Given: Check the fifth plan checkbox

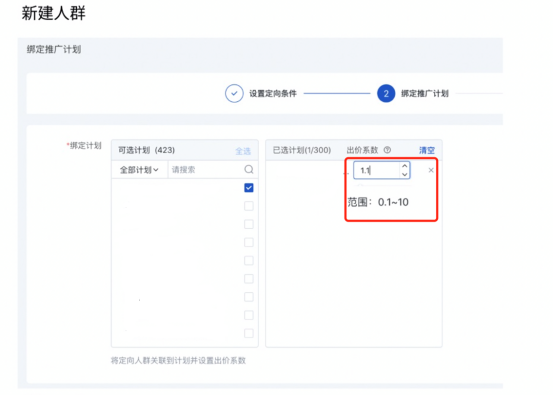Looking at the screenshot, I should 249,260.
